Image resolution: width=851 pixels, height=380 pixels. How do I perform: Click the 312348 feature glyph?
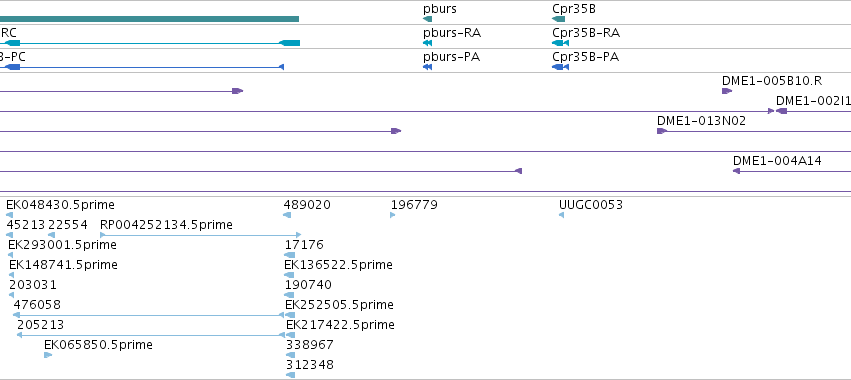[x=290, y=375]
